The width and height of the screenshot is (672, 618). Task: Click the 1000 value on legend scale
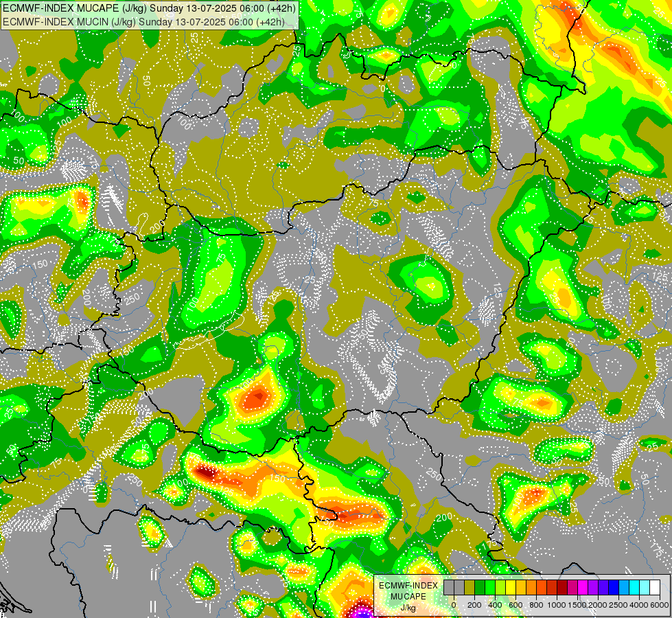[556, 605]
